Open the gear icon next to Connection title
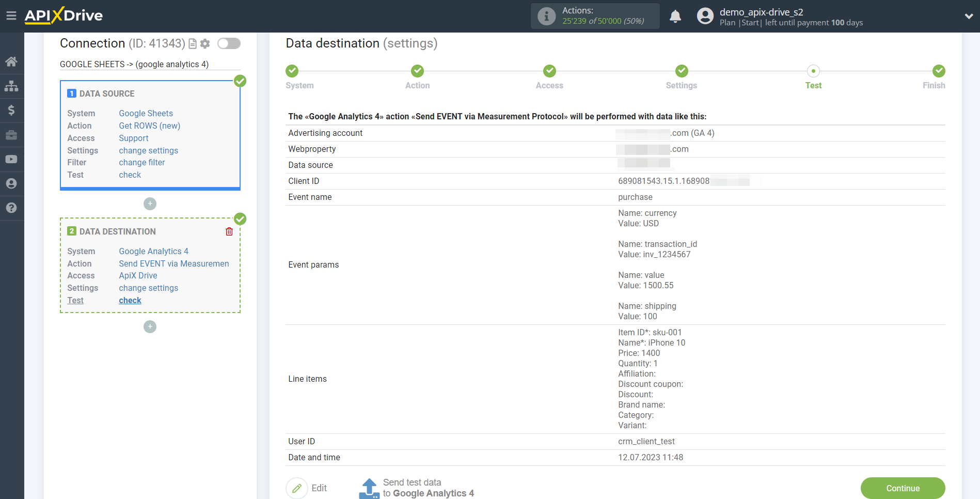Screen dimensions: 980x499 (205, 43)
